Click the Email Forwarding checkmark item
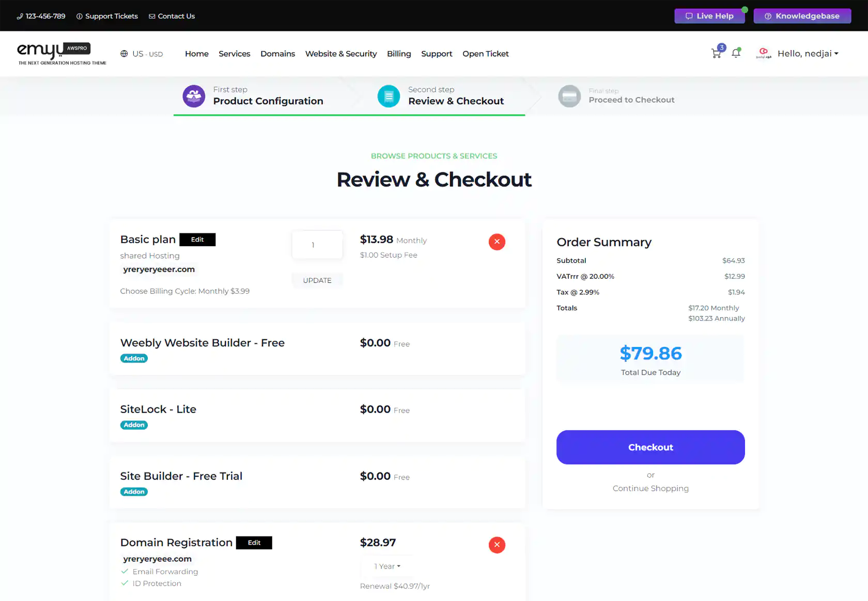 click(159, 572)
